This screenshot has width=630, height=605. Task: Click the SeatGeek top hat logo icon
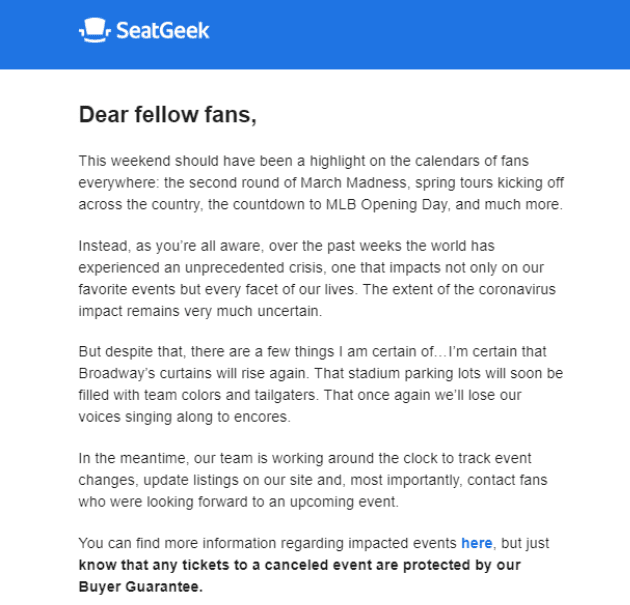tap(95, 30)
